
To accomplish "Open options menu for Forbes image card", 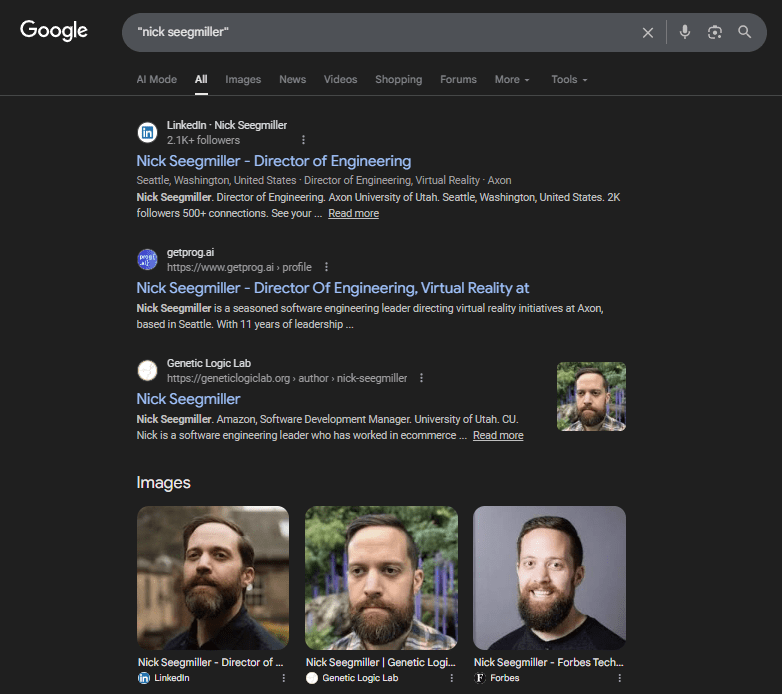I will pyautogui.click(x=619, y=678).
